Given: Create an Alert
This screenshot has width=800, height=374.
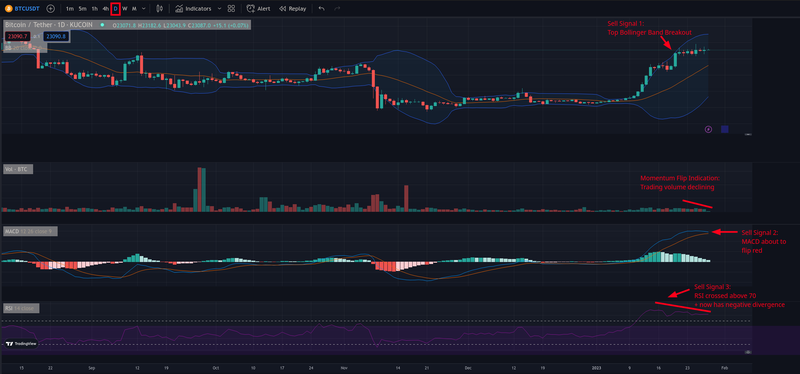Looking at the screenshot, I should pos(259,9).
